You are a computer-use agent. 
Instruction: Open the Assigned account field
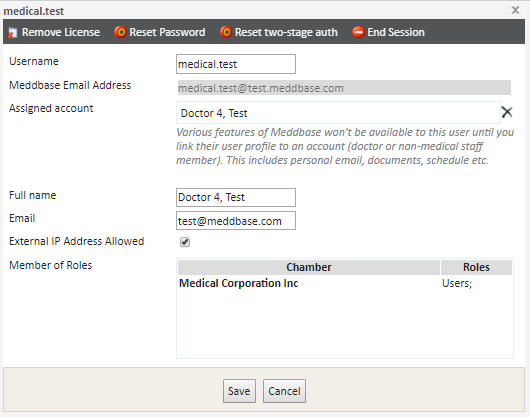click(x=338, y=113)
